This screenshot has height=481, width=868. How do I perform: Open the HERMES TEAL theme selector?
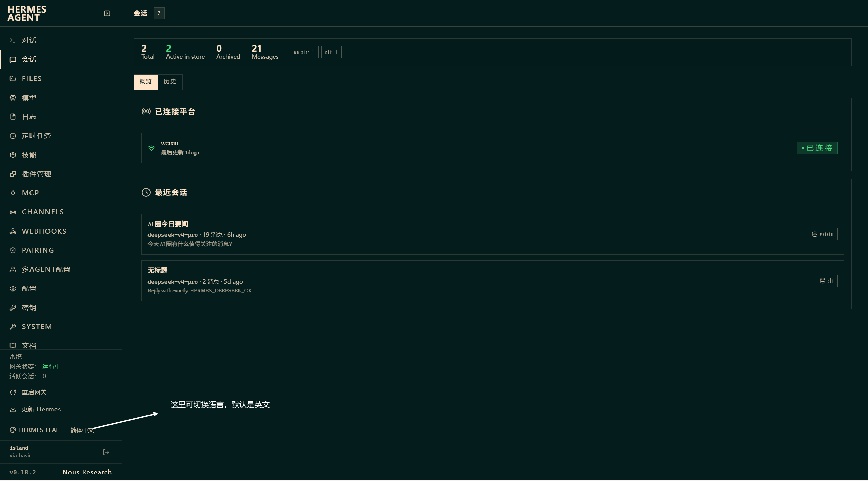click(35, 430)
